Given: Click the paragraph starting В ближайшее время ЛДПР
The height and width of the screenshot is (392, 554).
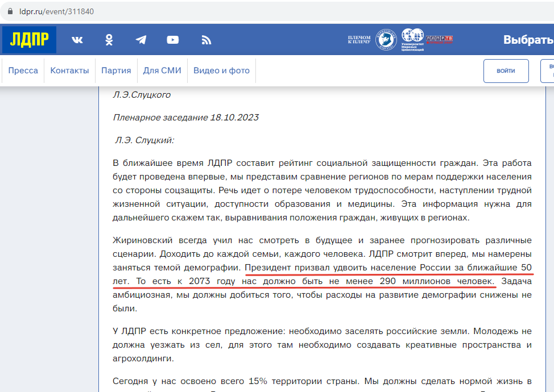Looking at the screenshot, I should 323,190.
